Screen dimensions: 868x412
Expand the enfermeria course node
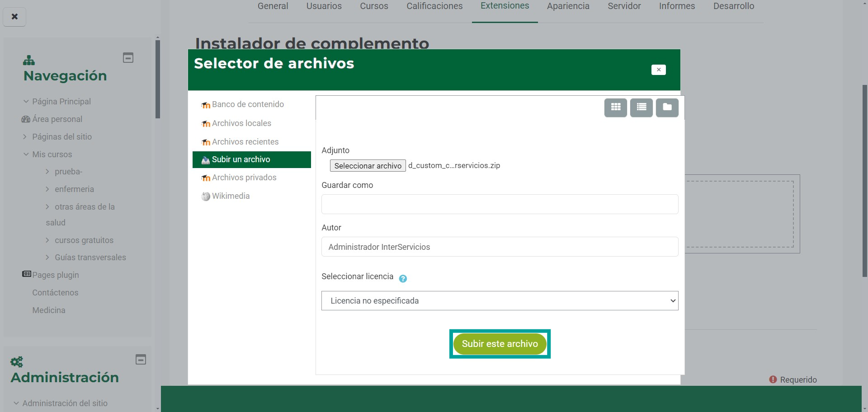pos(47,189)
